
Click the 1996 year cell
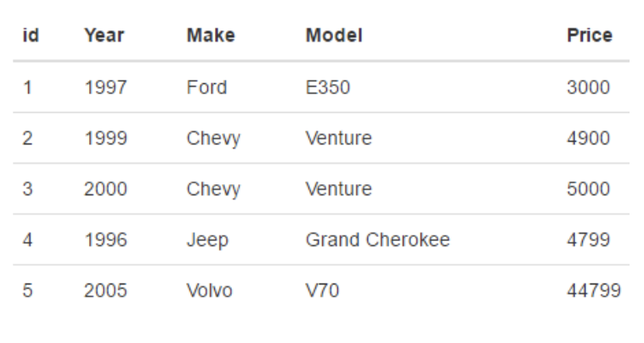pos(105,240)
